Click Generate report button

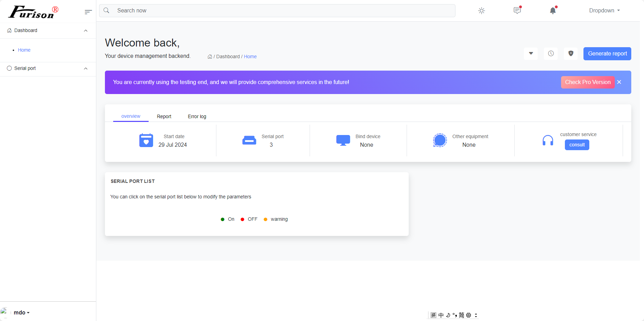tap(607, 54)
